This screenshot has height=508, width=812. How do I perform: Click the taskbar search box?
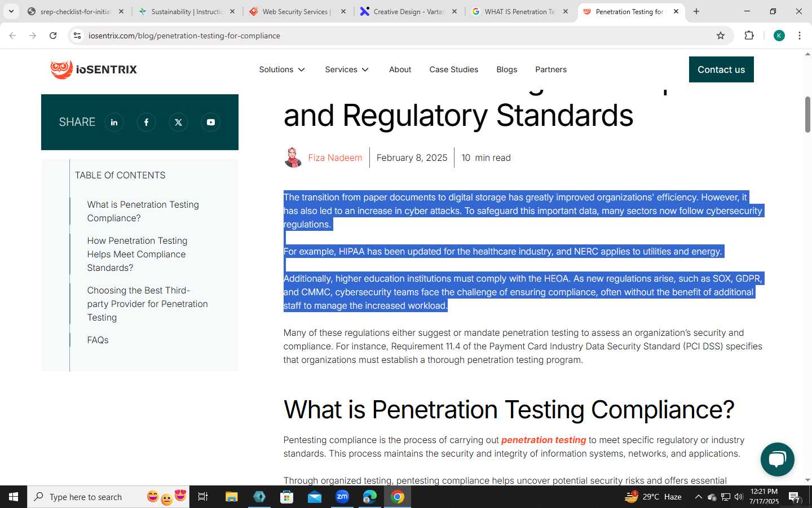pos(108,497)
